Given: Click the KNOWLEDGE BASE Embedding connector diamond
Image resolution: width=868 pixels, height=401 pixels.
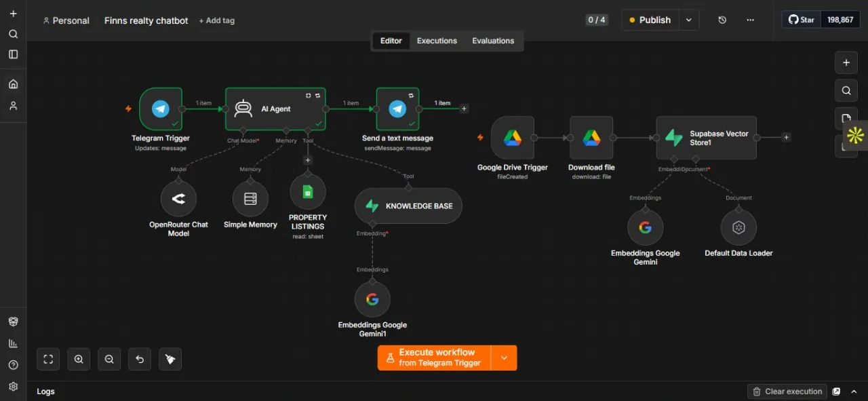Looking at the screenshot, I should click(372, 223).
